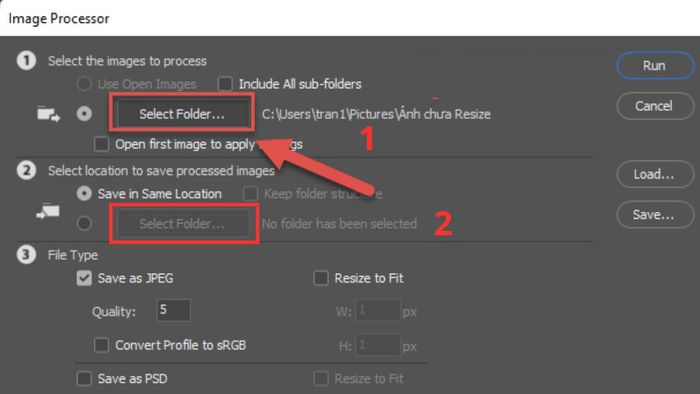Open the Load settings dialog
This screenshot has height=394, width=700.
[655, 174]
